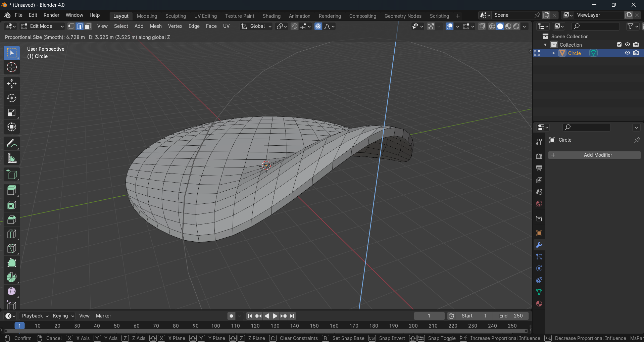Open the Keying dropdown

(63, 316)
